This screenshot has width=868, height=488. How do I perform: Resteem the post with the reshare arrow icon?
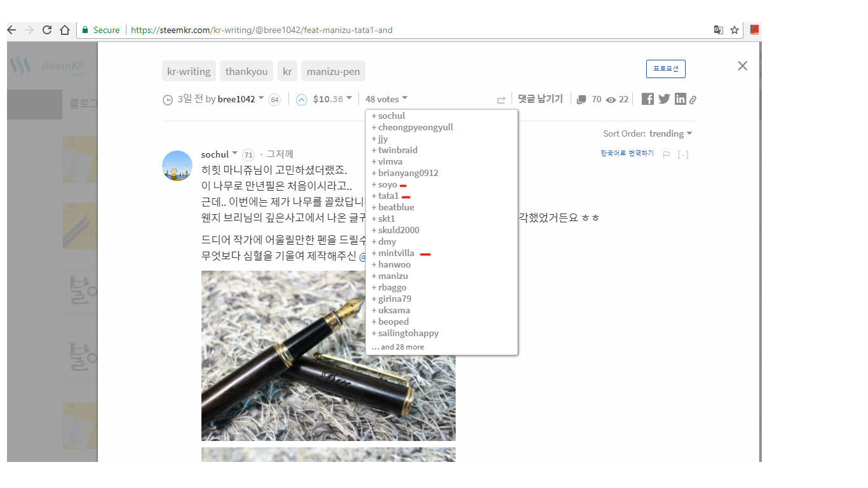[501, 99]
